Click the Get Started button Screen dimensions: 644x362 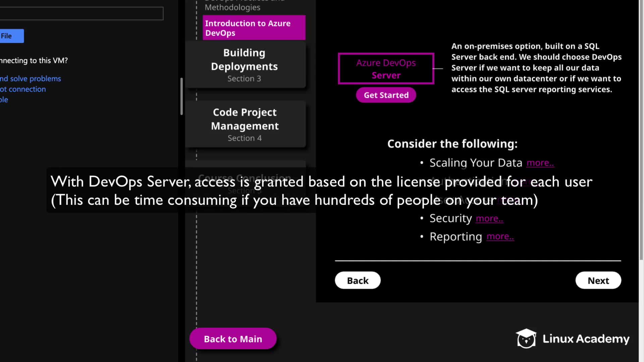coord(386,95)
